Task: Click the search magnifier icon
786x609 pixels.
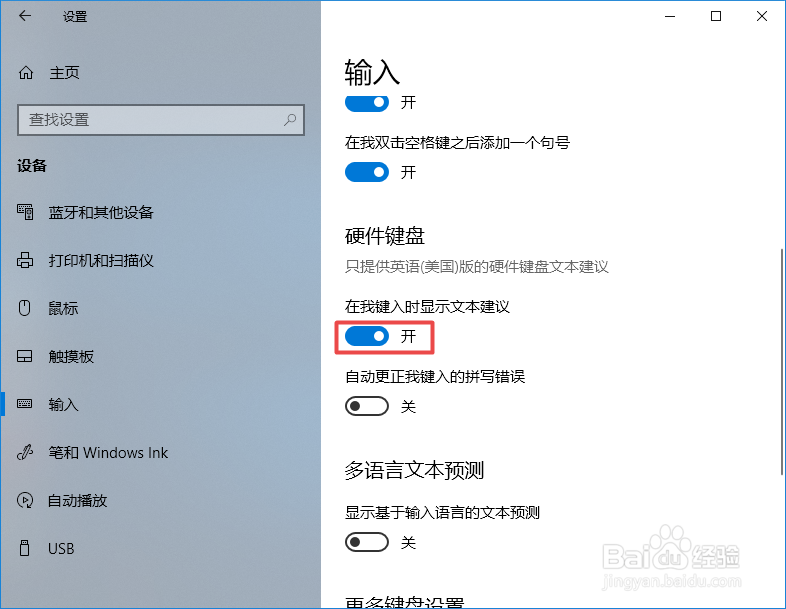Action: point(290,120)
